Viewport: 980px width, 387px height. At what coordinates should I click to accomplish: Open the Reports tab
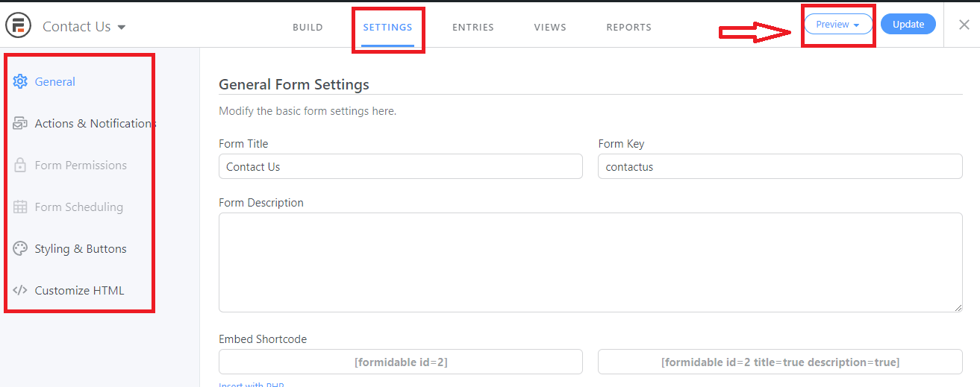[628, 28]
